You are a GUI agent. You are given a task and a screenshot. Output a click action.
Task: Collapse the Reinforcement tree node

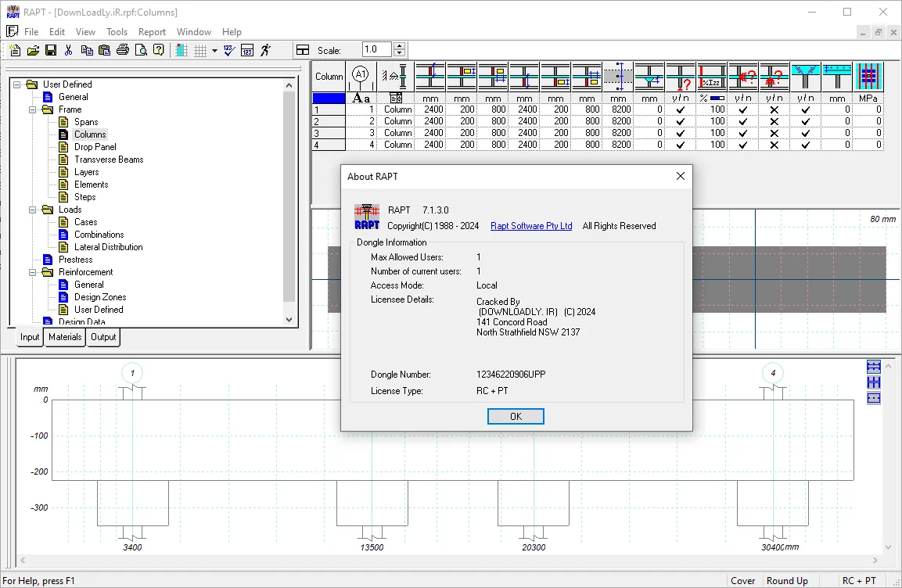33,272
